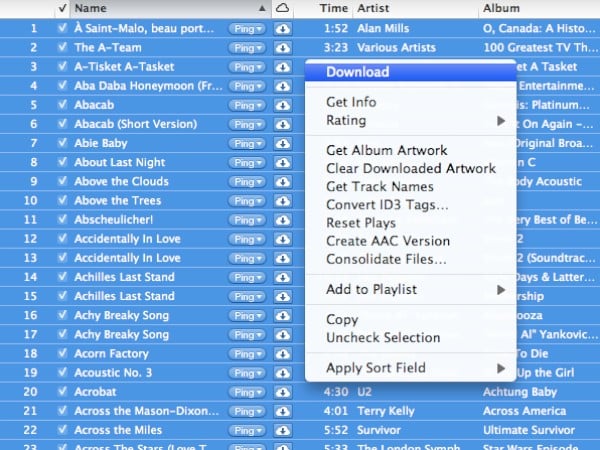Image resolution: width=600 pixels, height=450 pixels.
Task: Uncheck Above the Clouds checkbox
Action: pos(62,181)
